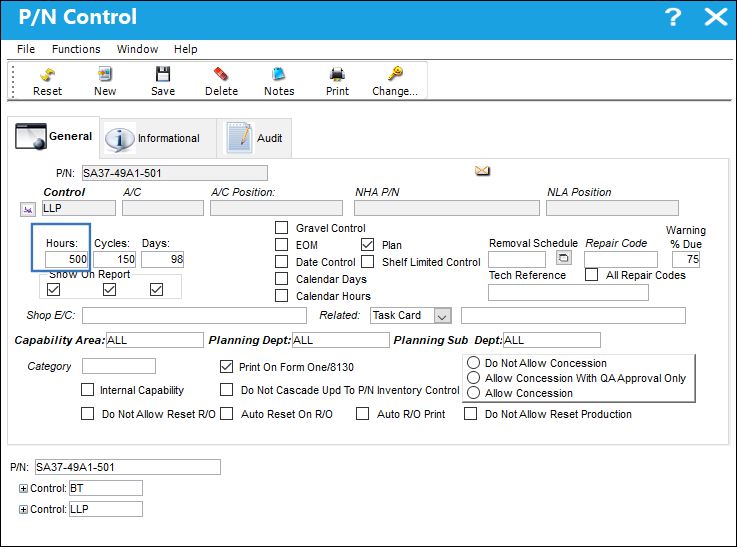Toggle All Repair Codes checkbox
Image resolution: width=737 pixels, height=547 pixels.
point(591,274)
